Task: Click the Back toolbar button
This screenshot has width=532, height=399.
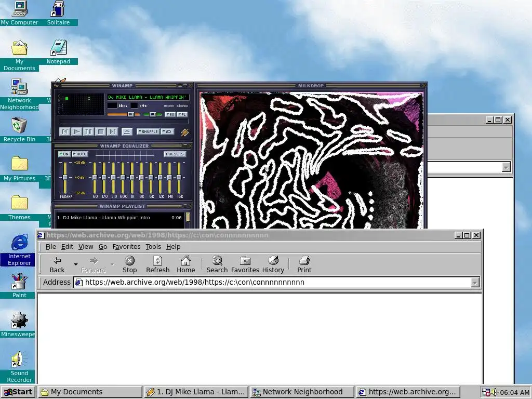Action: pyautogui.click(x=57, y=264)
